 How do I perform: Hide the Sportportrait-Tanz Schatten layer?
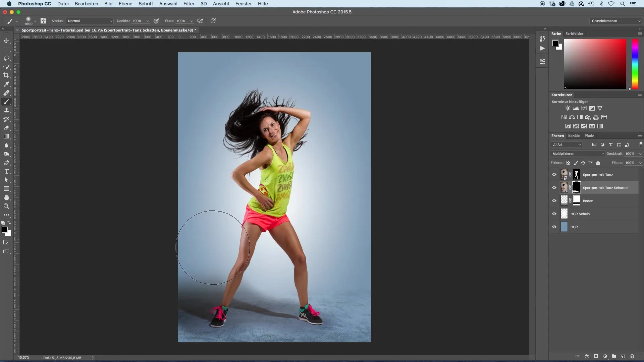click(554, 188)
